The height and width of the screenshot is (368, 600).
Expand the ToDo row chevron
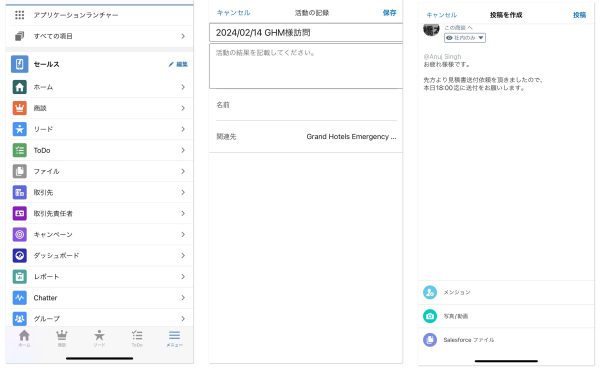pyautogui.click(x=183, y=150)
